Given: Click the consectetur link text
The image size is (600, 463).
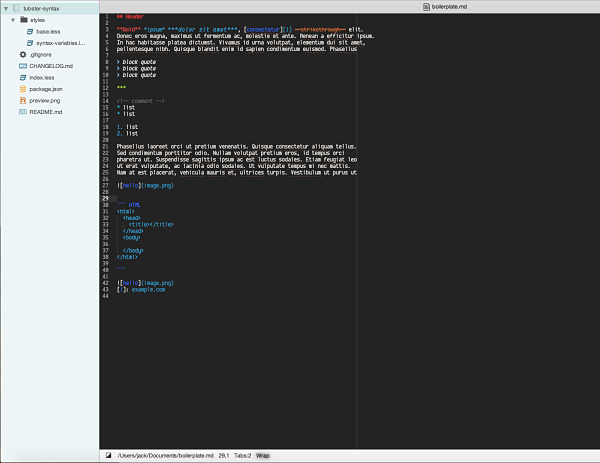Looking at the screenshot, I should (263, 29).
